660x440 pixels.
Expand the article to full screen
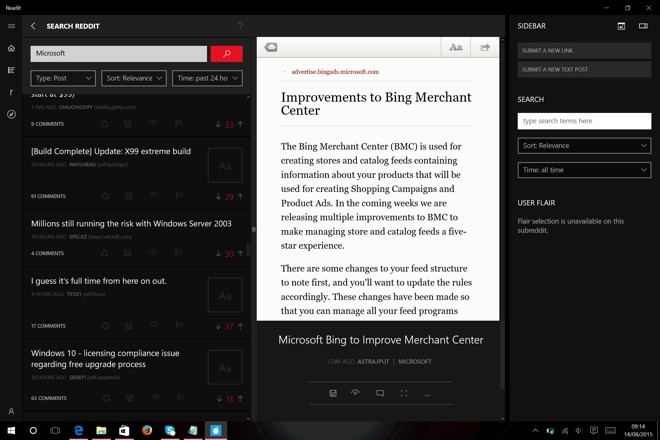pyautogui.click(x=404, y=393)
